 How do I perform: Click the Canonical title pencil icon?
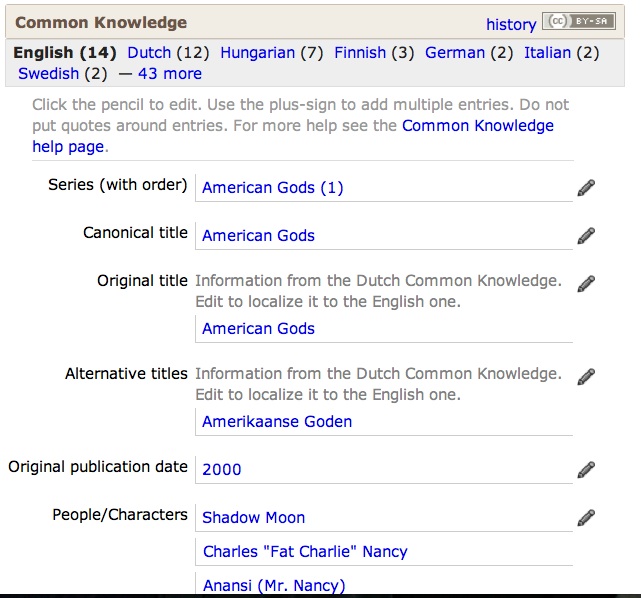pos(586,236)
